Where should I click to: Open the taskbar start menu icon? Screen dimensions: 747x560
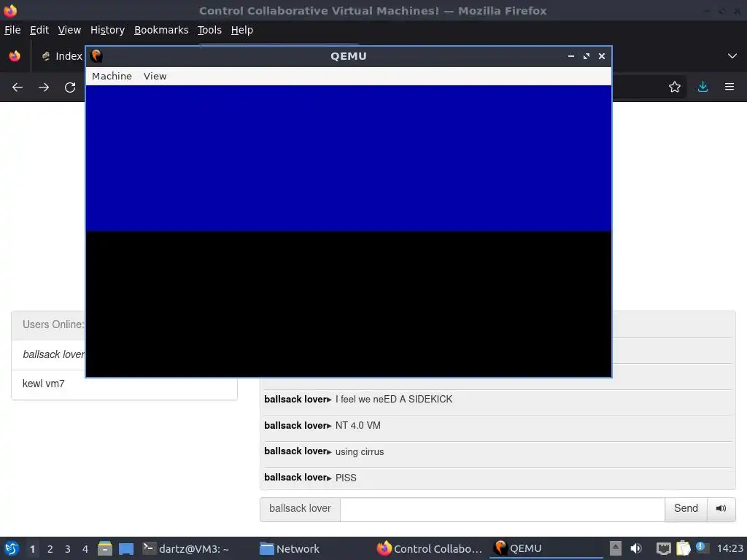point(12,548)
